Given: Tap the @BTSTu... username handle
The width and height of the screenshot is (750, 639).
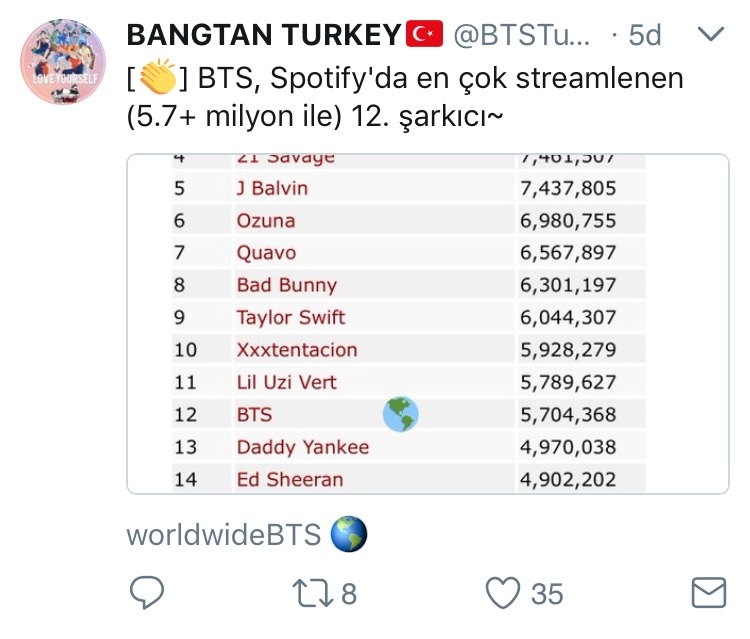Looking at the screenshot, I should 522,35.
